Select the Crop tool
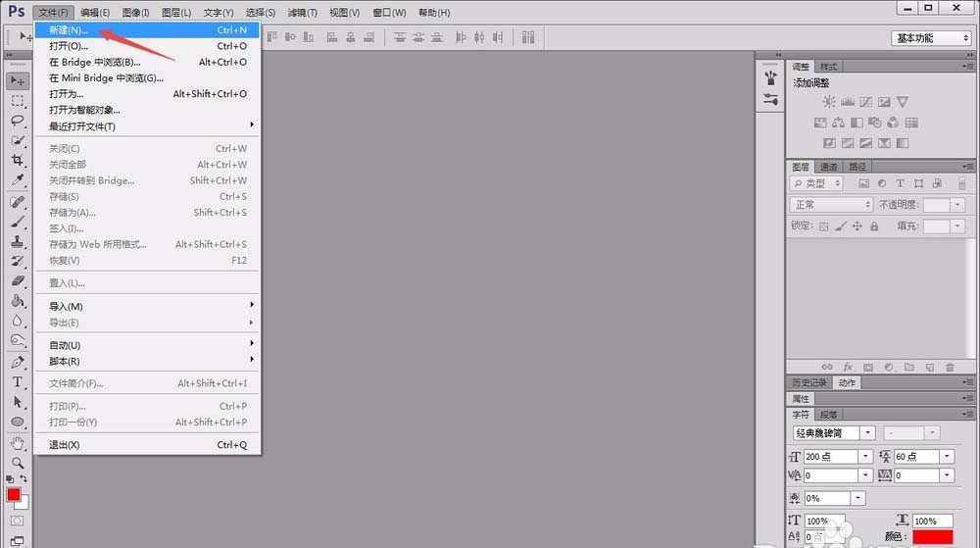Image resolution: width=980 pixels, height=548 pixels. pos(17,161)
